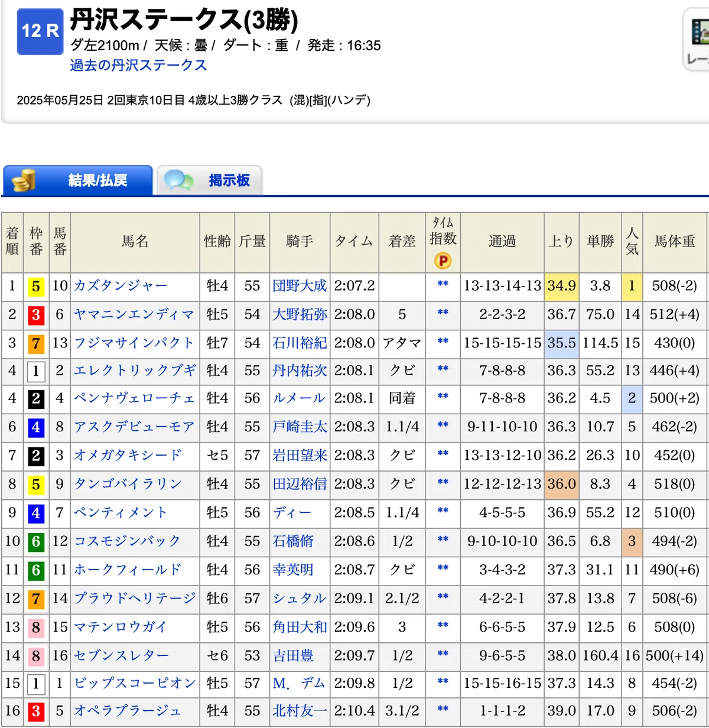Click the blue-highlighted 35.5 last-3F cell
709x728 pixels.
tap(561, 343)
